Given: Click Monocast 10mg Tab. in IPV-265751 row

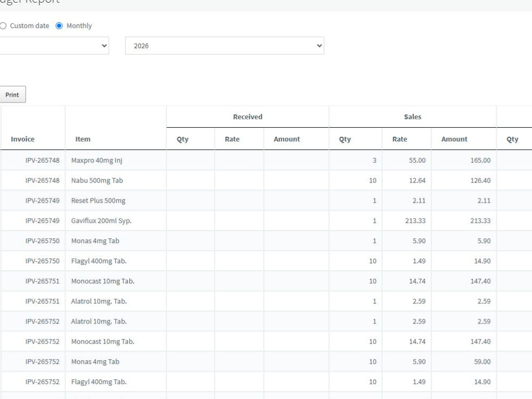Looking at the screenshot, I should (x=103, y=281).
